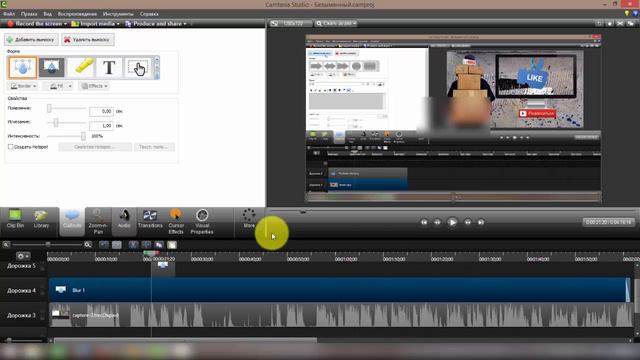This screenshot has width=640, height=360.
Task: Skip to the next clip in preview
Action: tap(481, 222)
